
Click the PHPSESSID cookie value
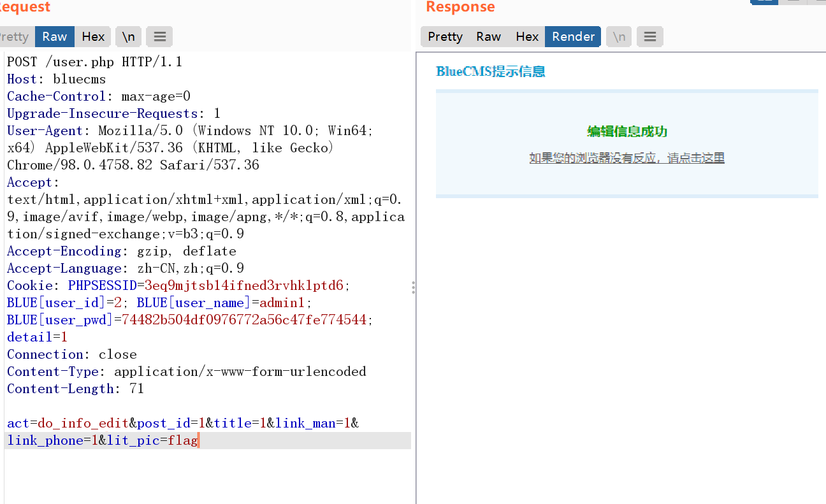click(x=243, y=285)
